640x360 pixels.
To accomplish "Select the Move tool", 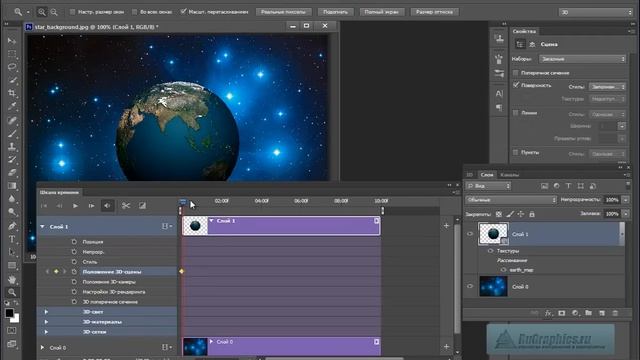I will click(x=12, y=41).
